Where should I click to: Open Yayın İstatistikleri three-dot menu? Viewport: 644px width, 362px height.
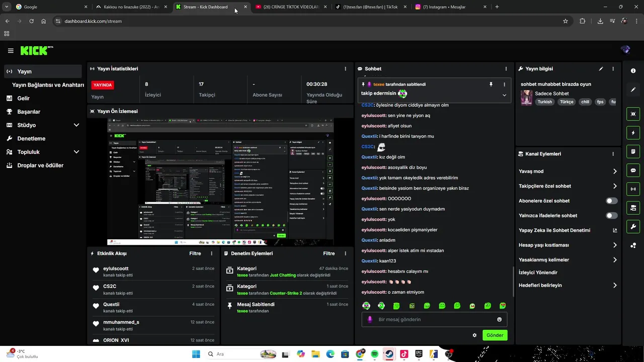pos(345,69)
